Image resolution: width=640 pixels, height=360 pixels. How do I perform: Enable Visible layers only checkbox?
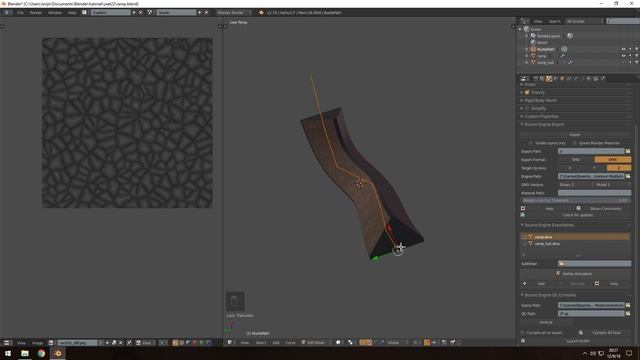click(531, 143)
